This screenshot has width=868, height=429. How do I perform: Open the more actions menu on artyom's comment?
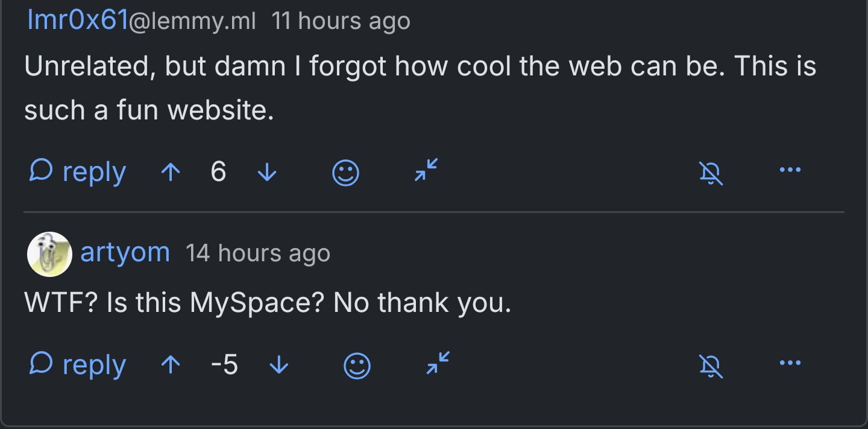(x=790, y=364)
